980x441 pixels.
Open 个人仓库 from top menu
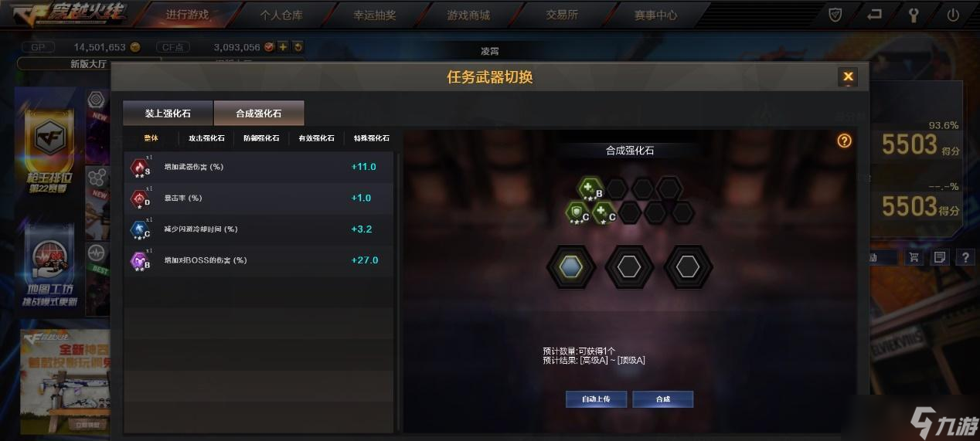[281, 15]
